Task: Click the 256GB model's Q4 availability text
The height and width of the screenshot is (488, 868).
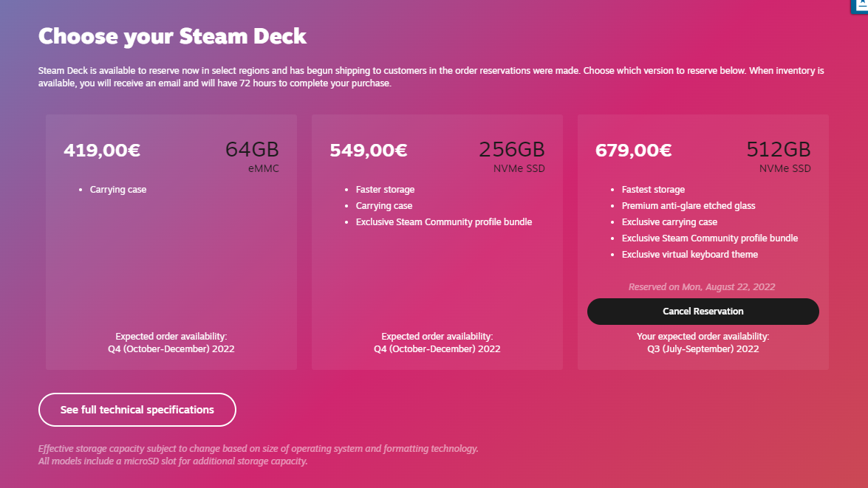Action: tap(437, 348)
